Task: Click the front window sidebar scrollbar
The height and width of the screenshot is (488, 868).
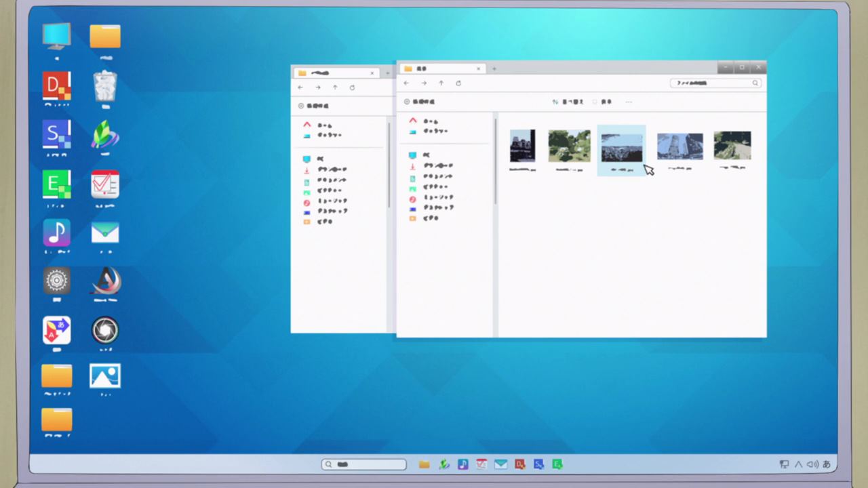Action: click(x=495, y=161)
